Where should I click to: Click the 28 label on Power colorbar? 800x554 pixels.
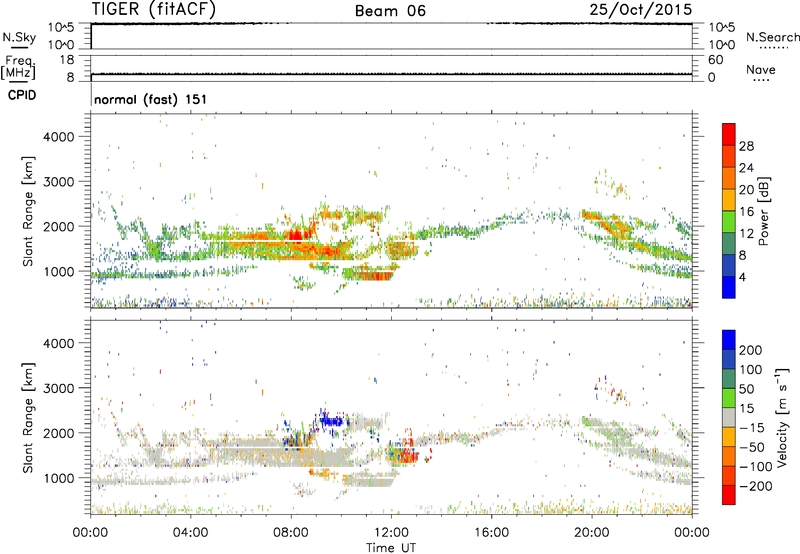[x=746, y=146]
